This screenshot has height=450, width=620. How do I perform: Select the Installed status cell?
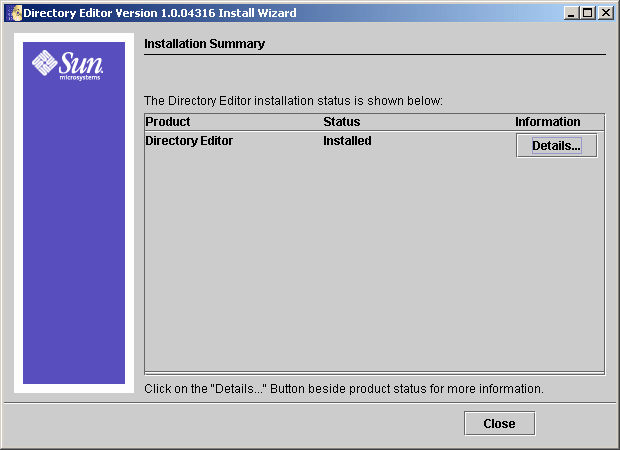tap(347, 141)
